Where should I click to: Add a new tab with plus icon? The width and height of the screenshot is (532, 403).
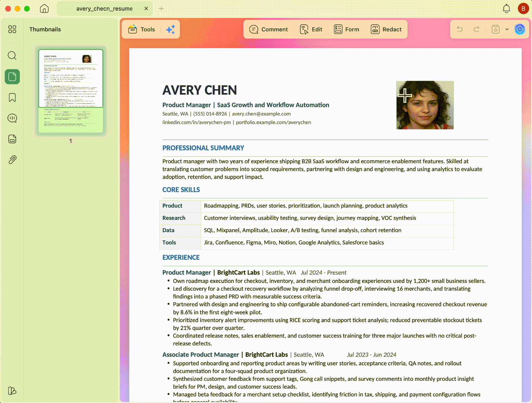161,9
